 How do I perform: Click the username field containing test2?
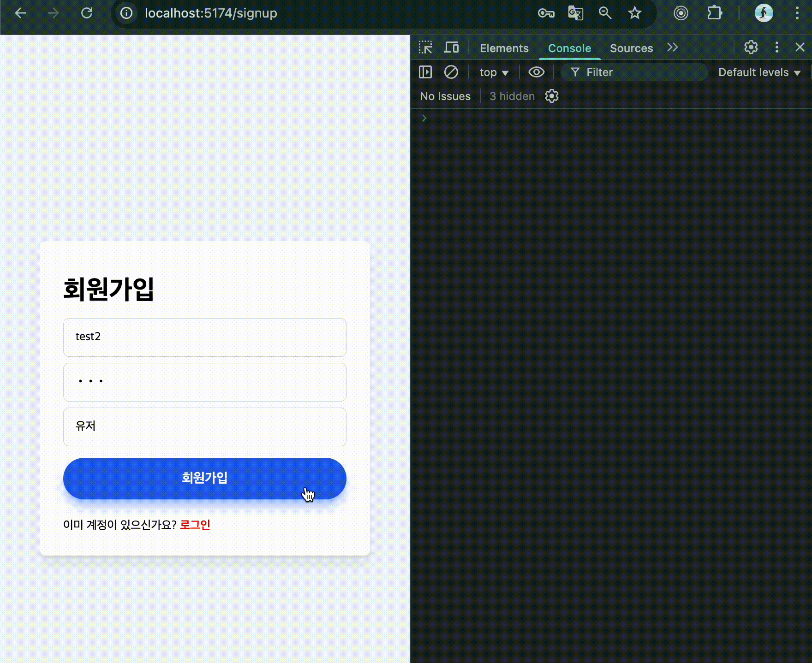click(x=205, y=337)
